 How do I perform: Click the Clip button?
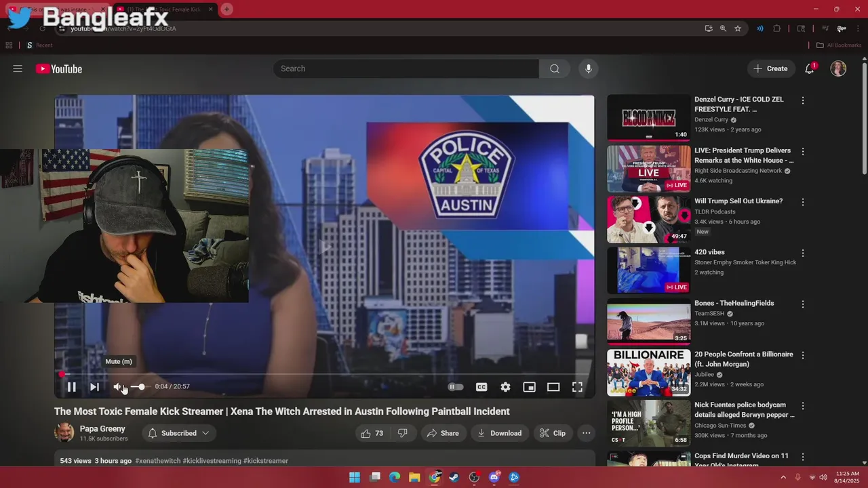pos(553,433)
